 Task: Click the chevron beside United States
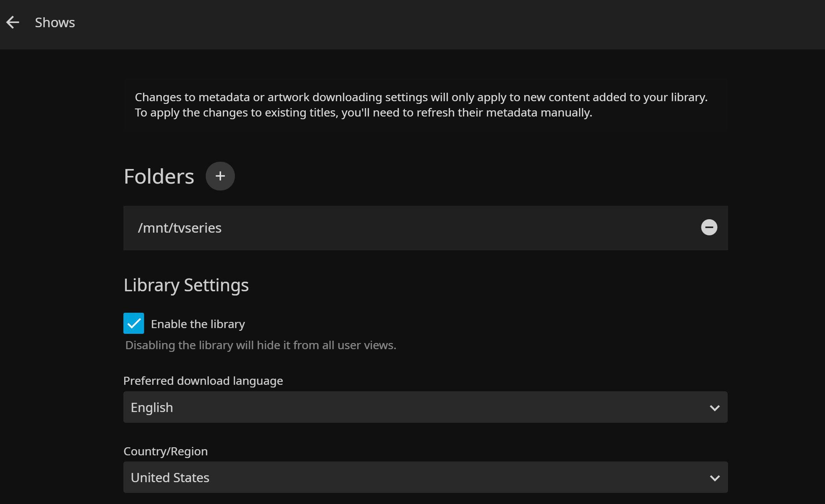[x=714, y=478]
